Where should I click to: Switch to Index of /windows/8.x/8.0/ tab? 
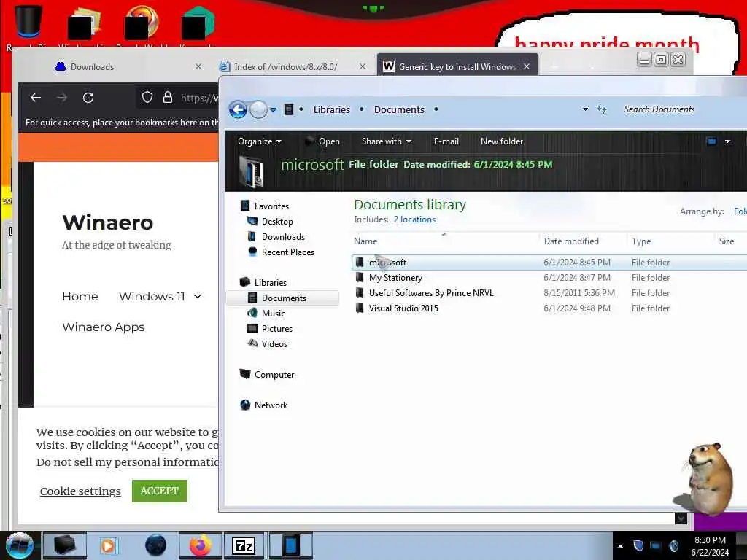coord(285,67)
